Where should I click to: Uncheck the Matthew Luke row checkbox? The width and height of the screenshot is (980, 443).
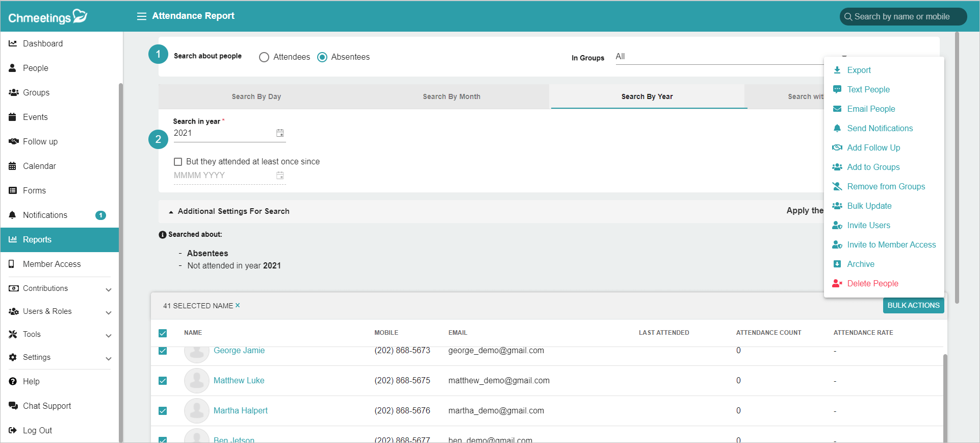pos(163,381)
